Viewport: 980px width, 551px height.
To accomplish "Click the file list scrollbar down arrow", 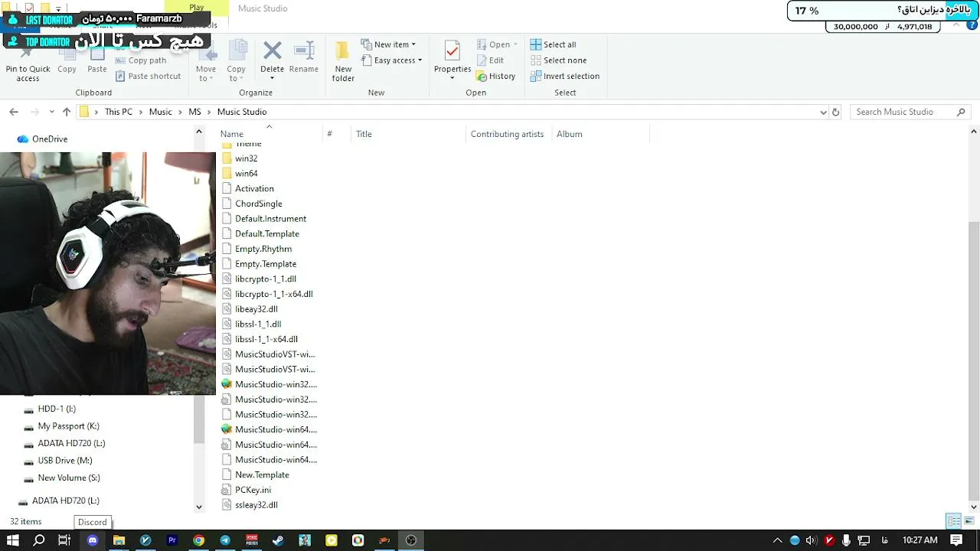I will (974, 507).
